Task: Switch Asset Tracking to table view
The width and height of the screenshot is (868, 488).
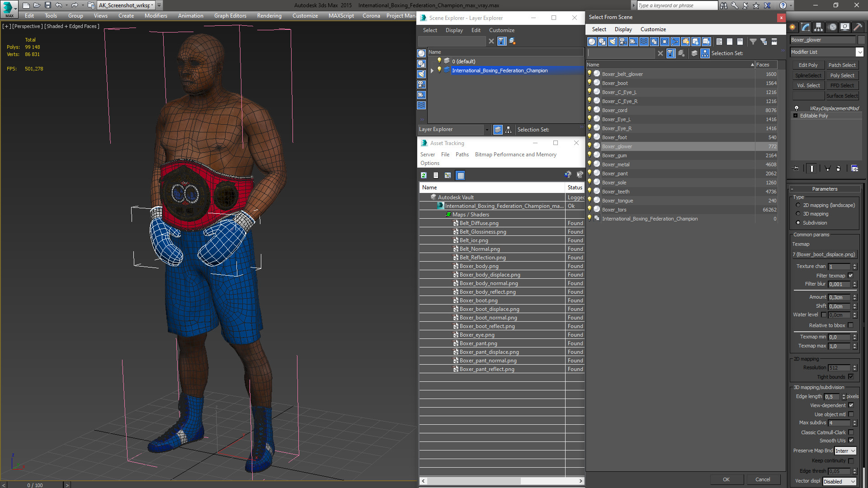Action: [x=461, y=175]
